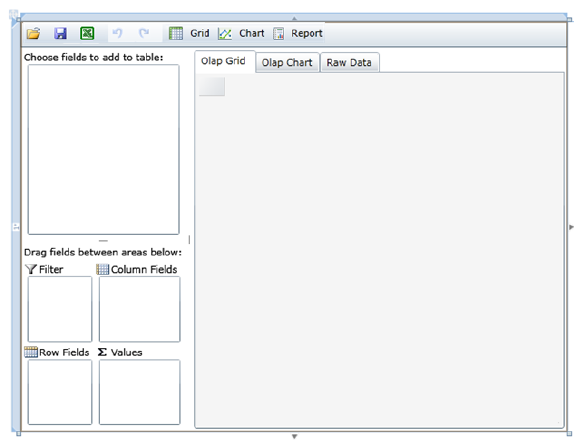Switch to the Olap Chart tab
The height and width of the screenshot is (441, 576).
(287, 63)
